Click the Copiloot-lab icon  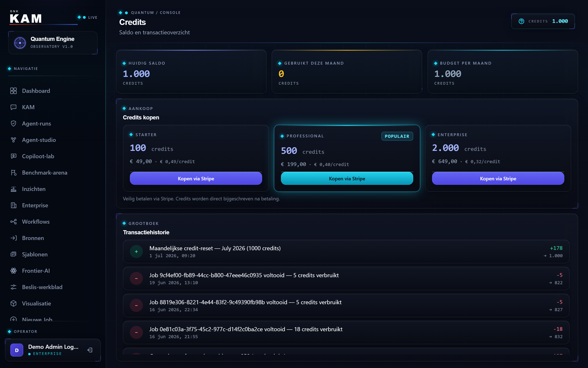click(x=13, y=156)
